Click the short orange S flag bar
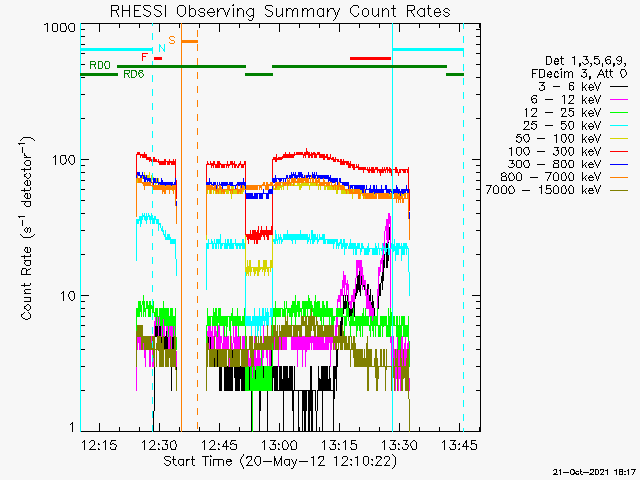The height and width of the screenshot is (480, 640). [189, 41]
